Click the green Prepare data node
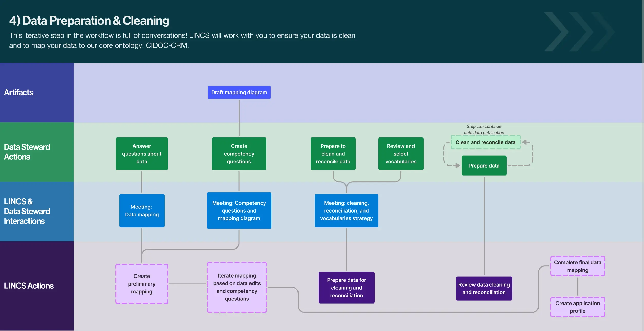The image size is (644, 331). coord(484,165)
